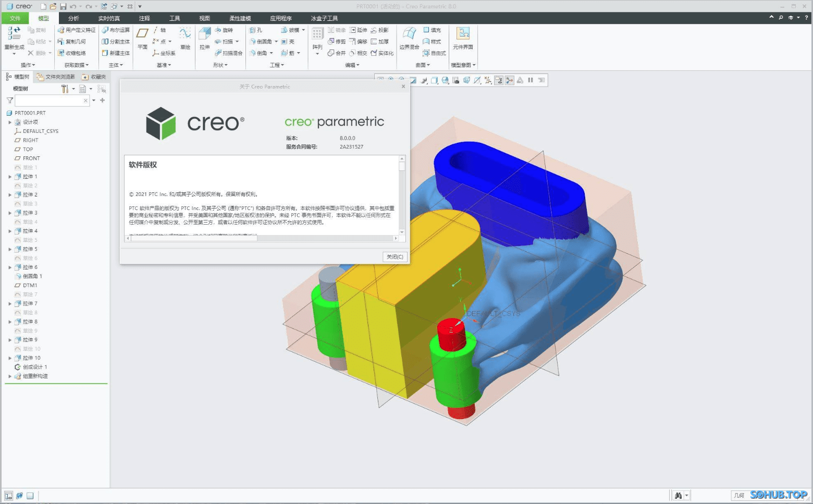Click the 关闭(C) button in About dialog

tap(395, 256)
